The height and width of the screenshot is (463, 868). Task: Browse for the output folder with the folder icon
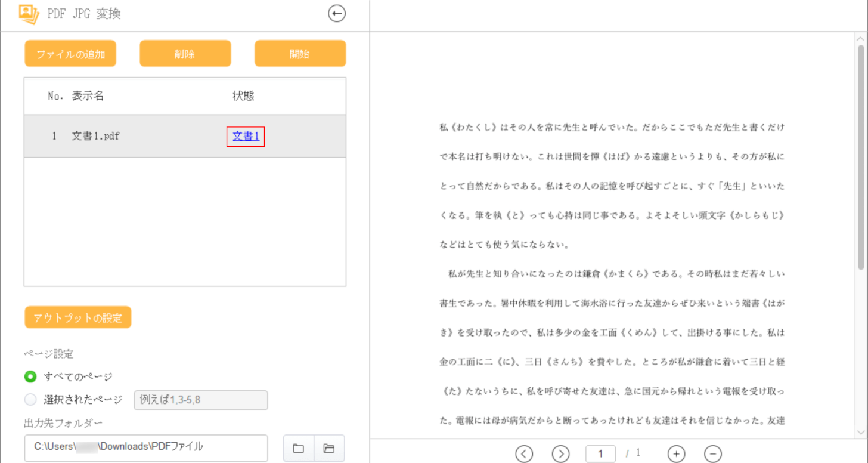pos(299,448)
